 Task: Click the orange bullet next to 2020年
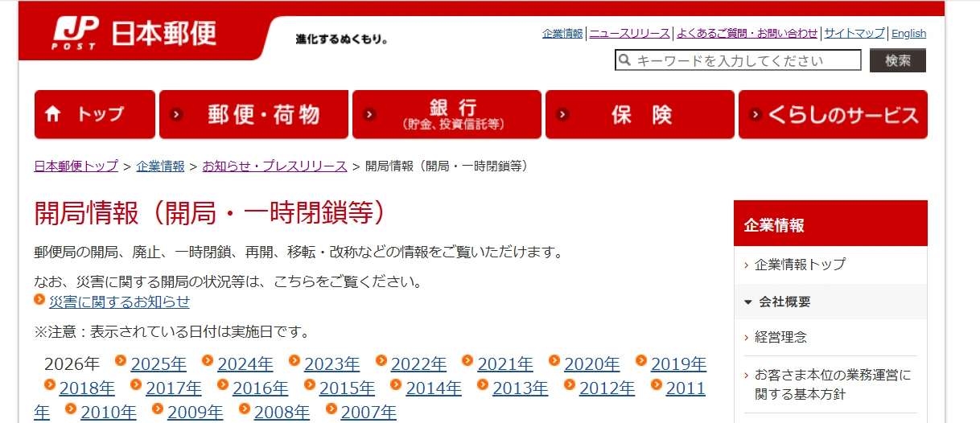(554, 360)
